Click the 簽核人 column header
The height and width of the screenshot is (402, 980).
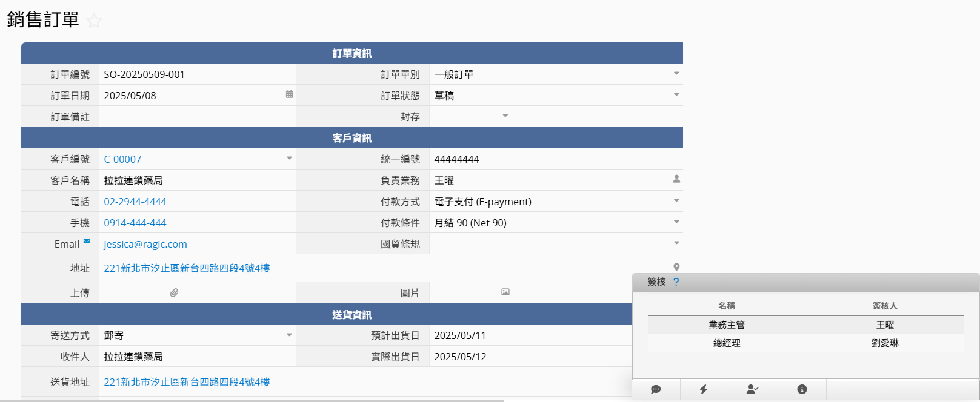point(885,306)
